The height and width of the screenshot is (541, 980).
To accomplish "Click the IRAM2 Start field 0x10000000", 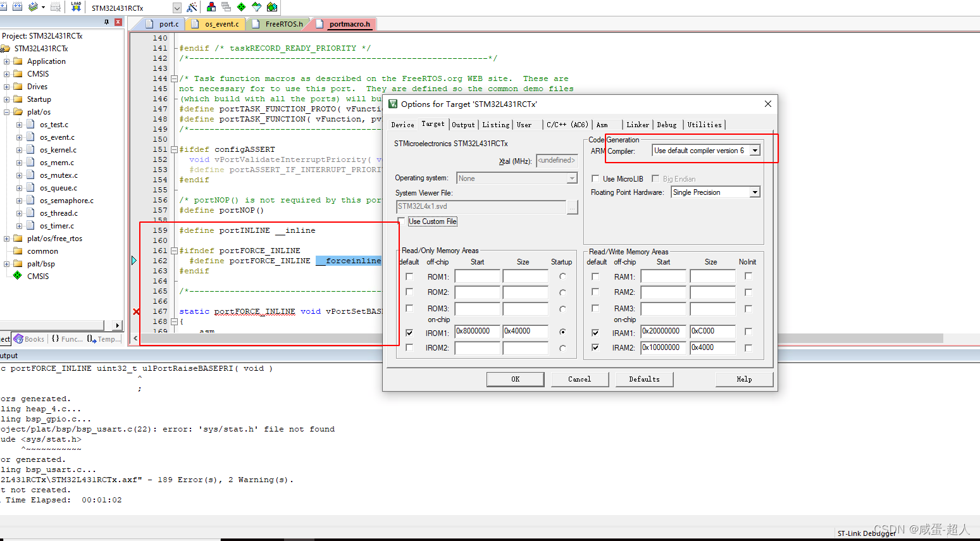I will (x=663, y=347).
